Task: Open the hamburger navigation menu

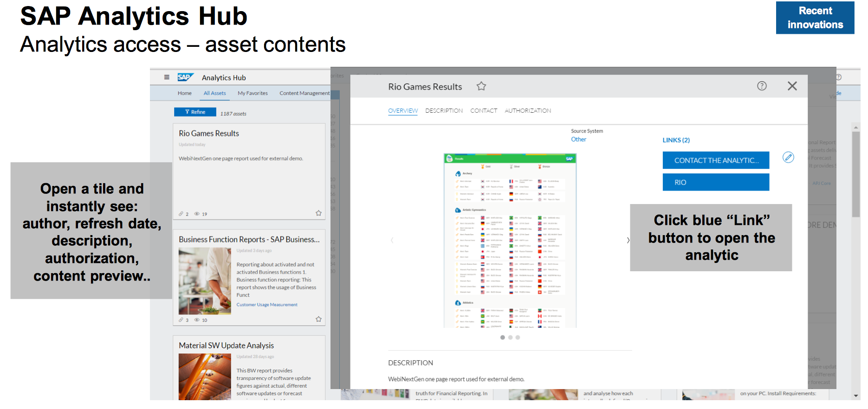Action: [x=167, y=77]
